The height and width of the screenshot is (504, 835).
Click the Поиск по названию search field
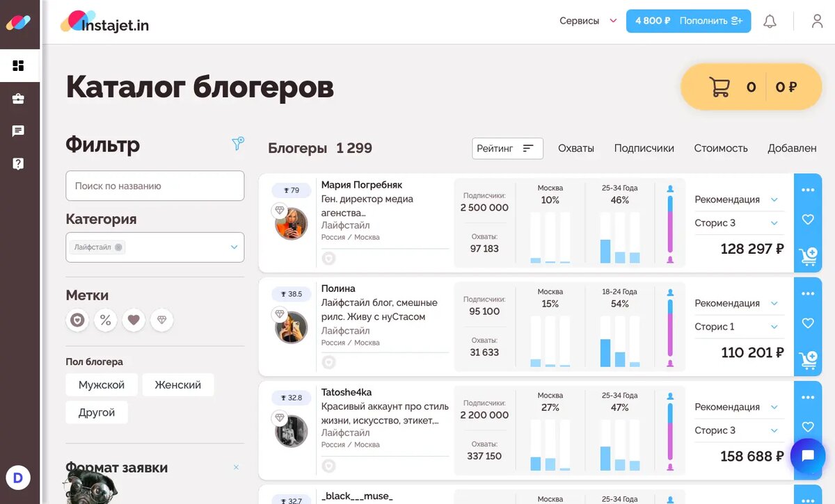[x=154, y=186]
